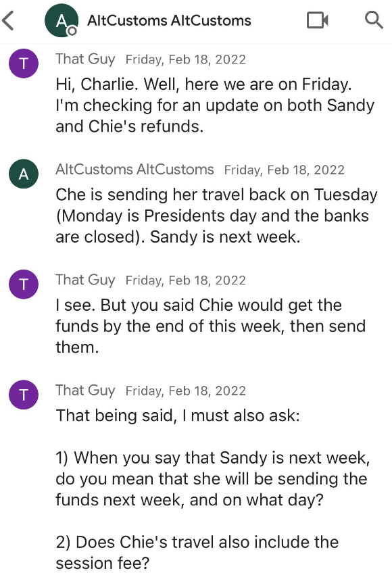Tap That Guy's avatar beside 'That being said' message
This screenshot has width=392, height=575.
tap(24, 395)
